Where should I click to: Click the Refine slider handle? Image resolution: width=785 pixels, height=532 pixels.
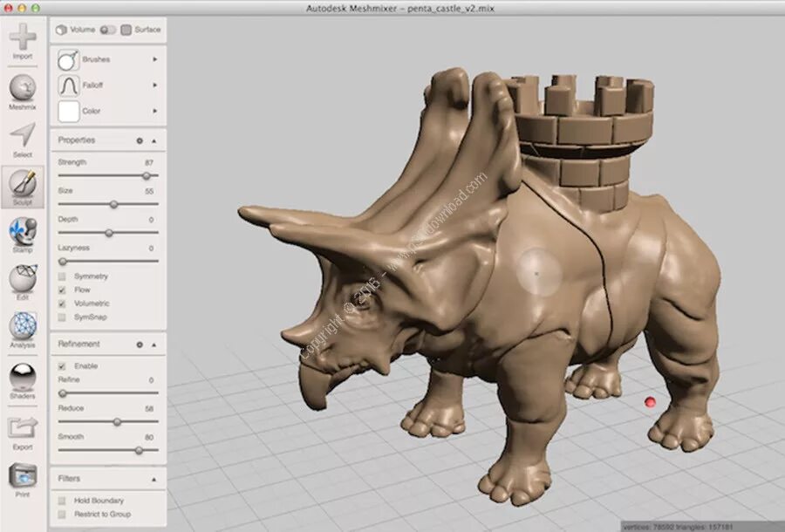pyautogui.click(x=63, y=393)
